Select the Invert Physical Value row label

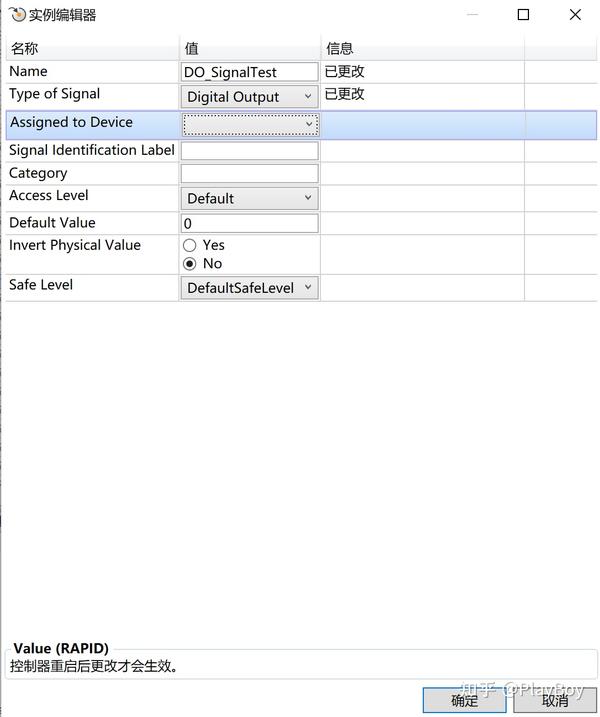pos(75,245)
